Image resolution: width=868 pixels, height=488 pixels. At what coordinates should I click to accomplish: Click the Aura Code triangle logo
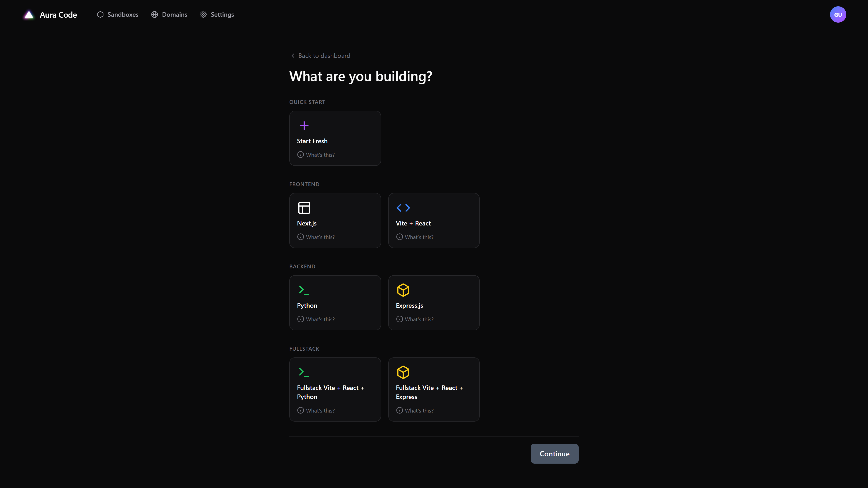coord(29,14)
